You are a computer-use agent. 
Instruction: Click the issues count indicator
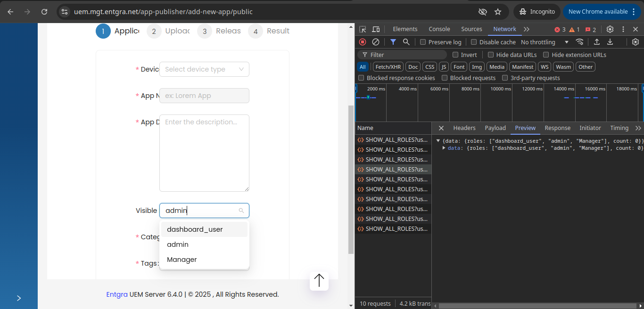click(590, 29)
